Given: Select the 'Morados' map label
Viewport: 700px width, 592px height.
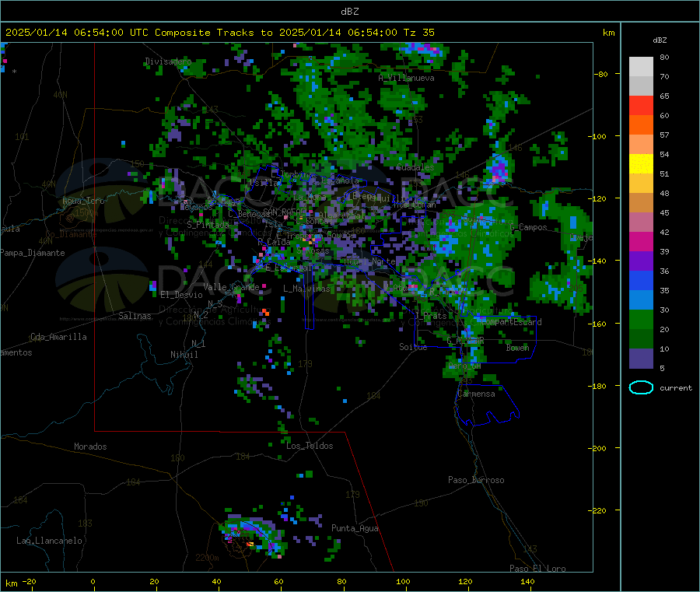Looking at the screenshot, I should click(x=90, y=447).
